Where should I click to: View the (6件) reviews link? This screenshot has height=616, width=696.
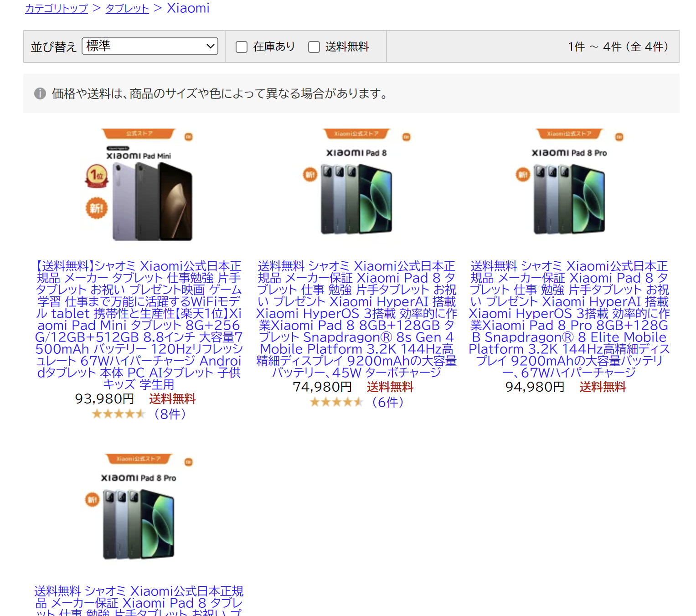point(387,402)
